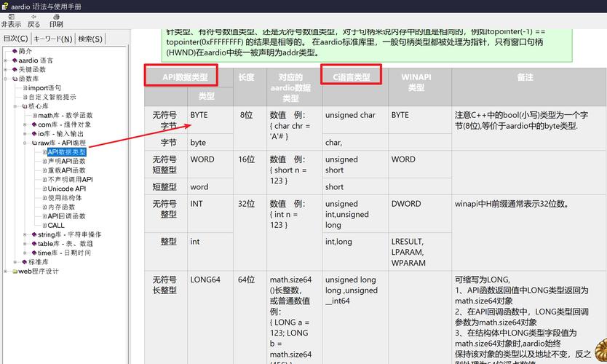Click the book icon beside string库 - 字符串操作
Image resolution: width=607 pixels, height=364 pixels.
(34, 234)
